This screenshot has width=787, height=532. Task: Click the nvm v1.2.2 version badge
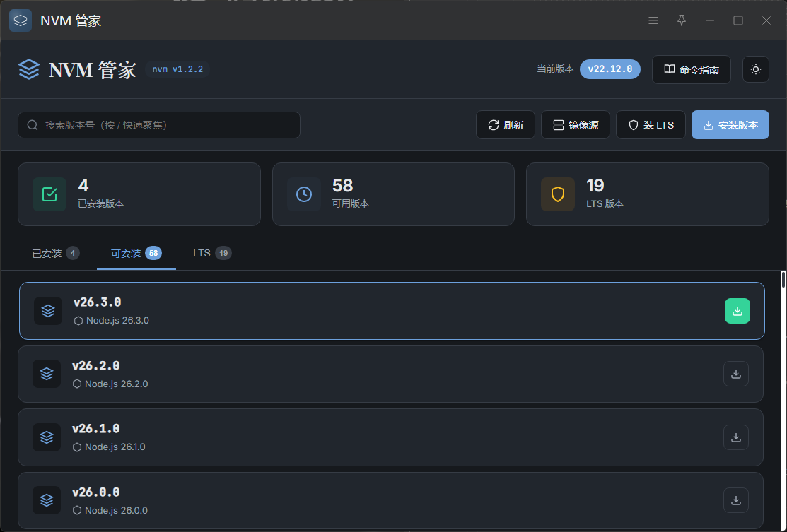pyautogui.click(x=177, y=69)
